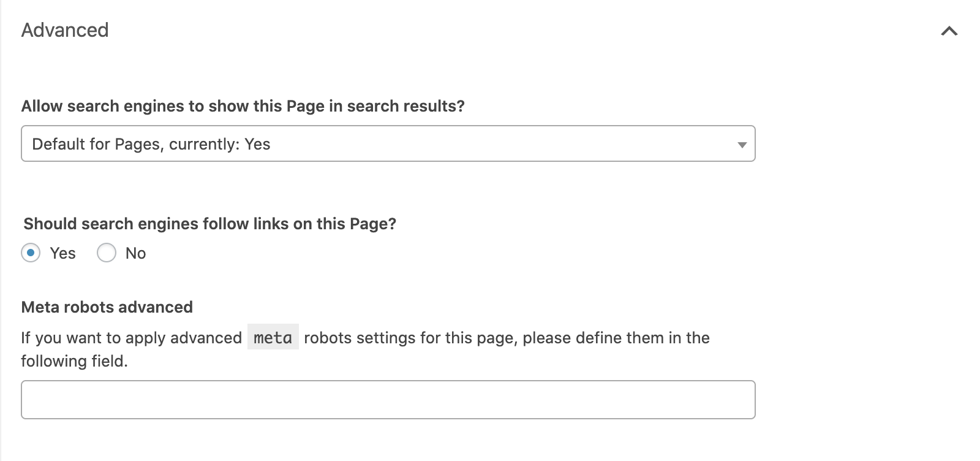
Task: Click the empty circle of the No option
Action: coord(107,253)
